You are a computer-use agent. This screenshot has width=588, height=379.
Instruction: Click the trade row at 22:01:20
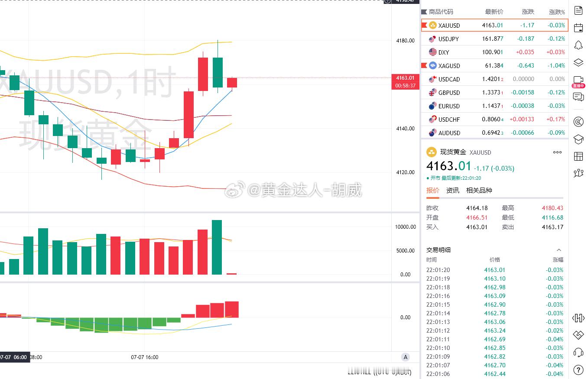pos(494,270)
